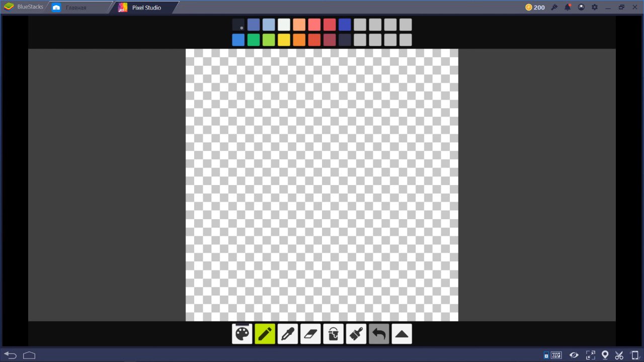
Task: Pick the green color swatch
Action: (254, 40)
